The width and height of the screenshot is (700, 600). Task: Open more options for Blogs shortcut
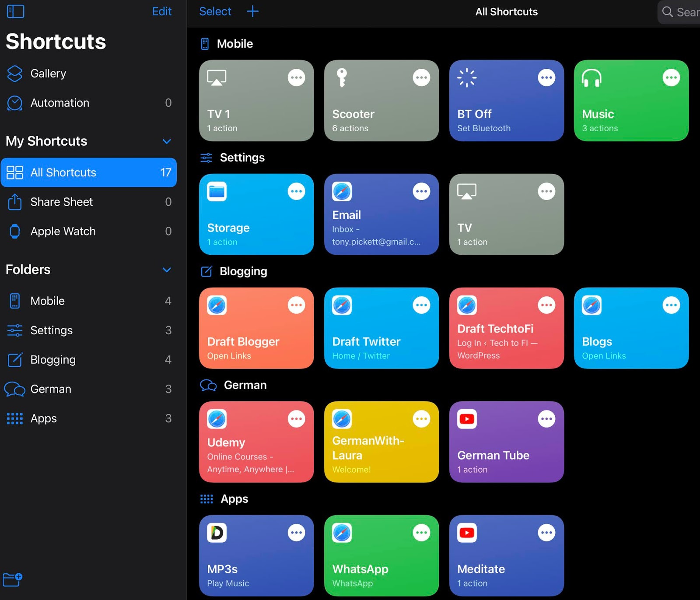pos(671,305)
